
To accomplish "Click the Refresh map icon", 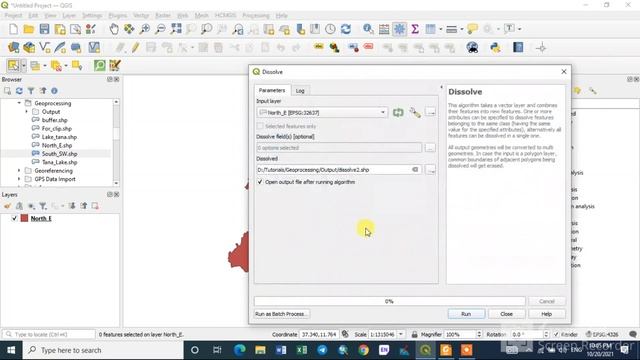I will [346, 29].
